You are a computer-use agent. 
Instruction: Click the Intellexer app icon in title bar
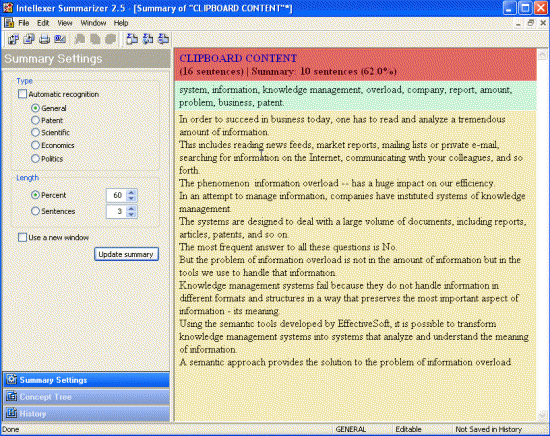pos(8,7)
